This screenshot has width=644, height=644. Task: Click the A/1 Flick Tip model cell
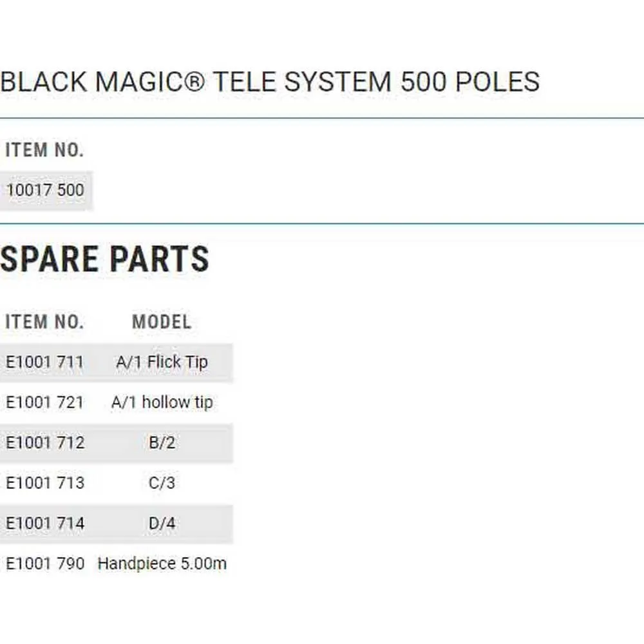162,362
